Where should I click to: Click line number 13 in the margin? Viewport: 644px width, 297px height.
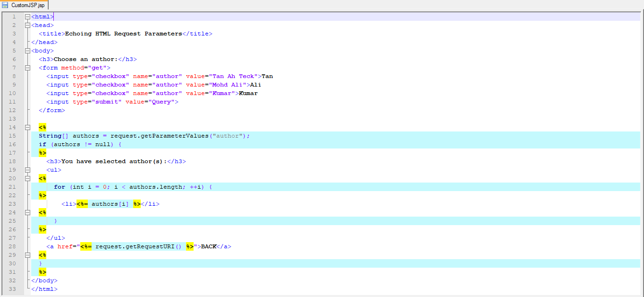[x=12, y=119]
